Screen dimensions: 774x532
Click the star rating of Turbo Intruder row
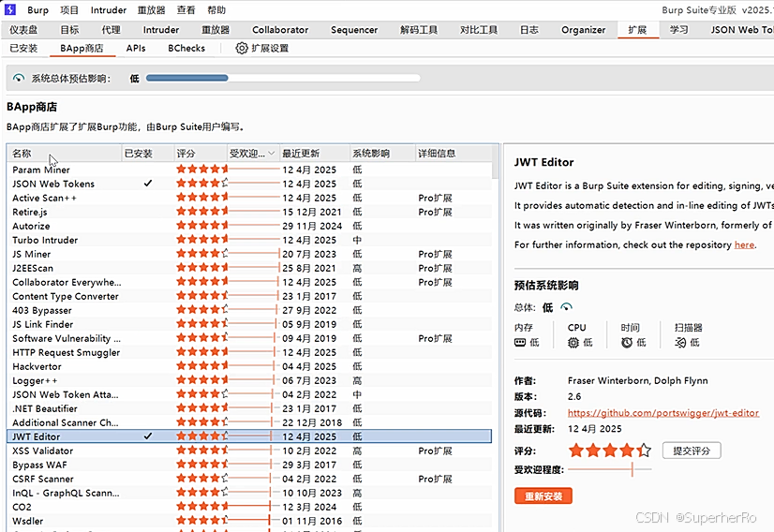pyautogui.click(x=202, y=240)
